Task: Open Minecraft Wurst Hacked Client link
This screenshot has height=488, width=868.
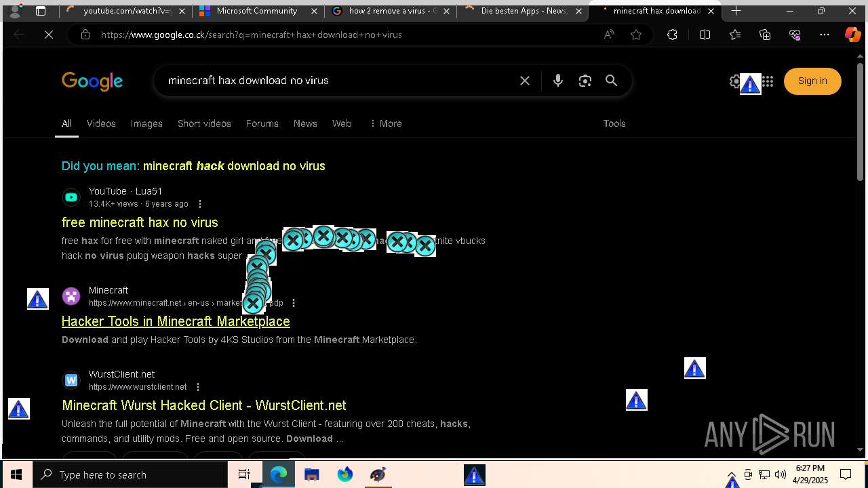Action: (x=203, y=405)
